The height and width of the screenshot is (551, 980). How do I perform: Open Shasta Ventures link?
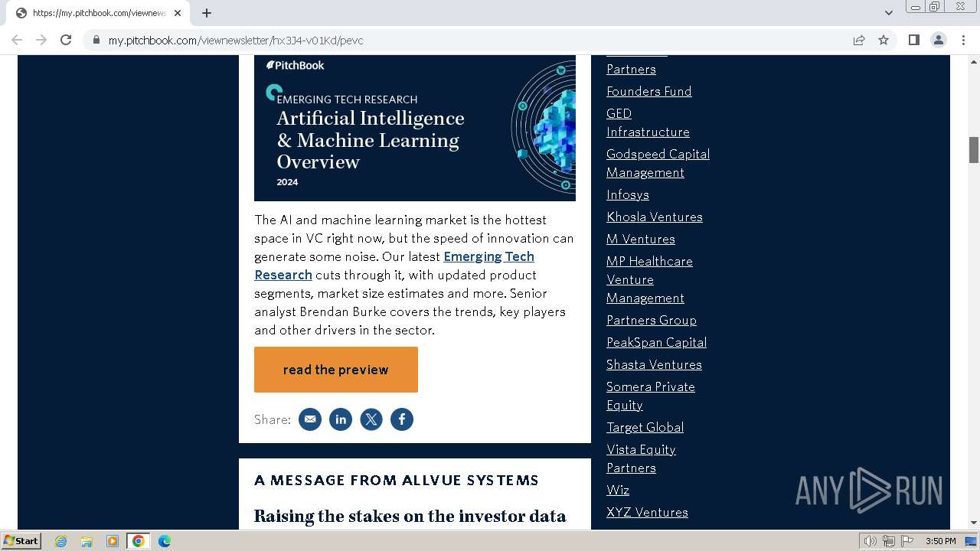click(x=654, y=364)
